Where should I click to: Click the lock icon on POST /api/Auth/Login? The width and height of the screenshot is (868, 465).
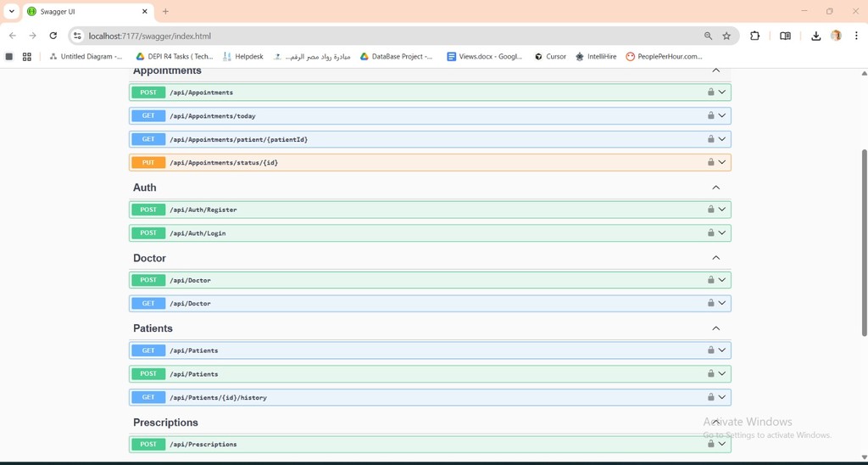(x=710, y=232)
